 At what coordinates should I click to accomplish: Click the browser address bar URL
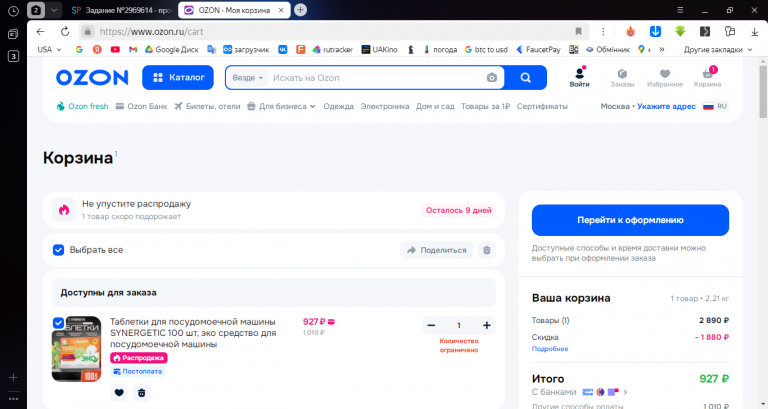[151, 32]
